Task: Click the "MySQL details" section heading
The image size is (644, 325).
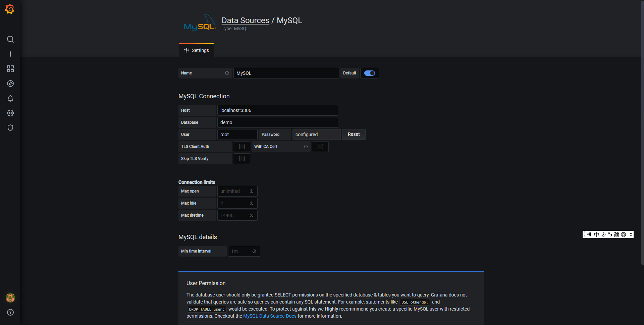Action: pos(198,237)
